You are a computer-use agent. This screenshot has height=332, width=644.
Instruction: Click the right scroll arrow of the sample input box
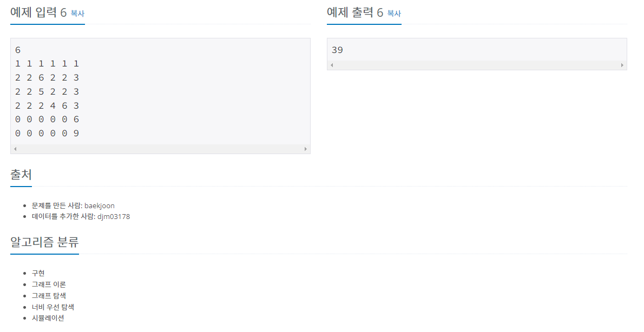tap(306, 148)
